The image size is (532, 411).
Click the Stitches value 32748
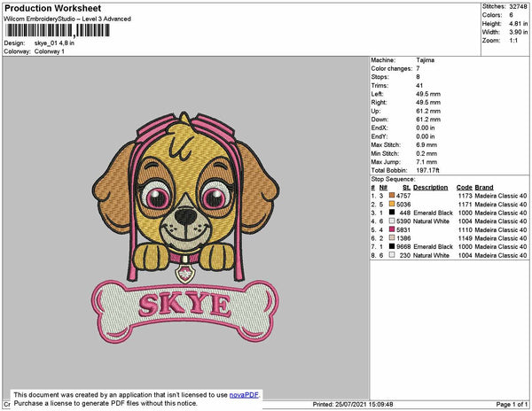point(518,6)
